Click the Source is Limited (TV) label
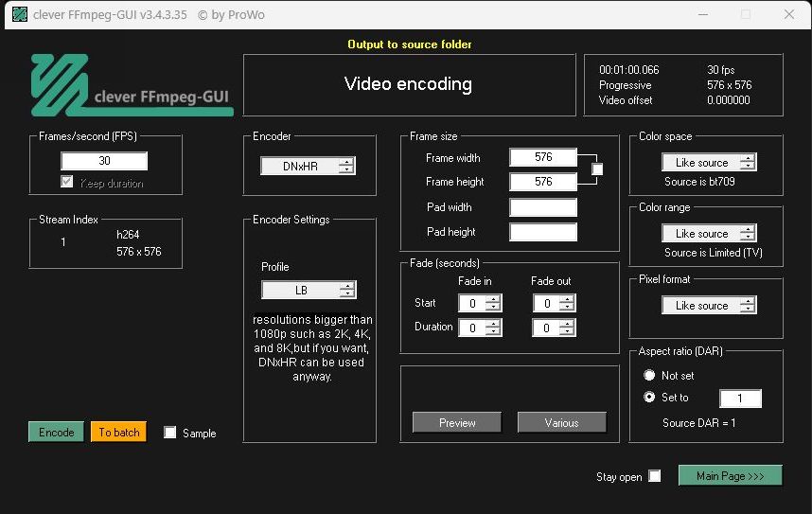 pyautogui.click(x=713, y=253)
